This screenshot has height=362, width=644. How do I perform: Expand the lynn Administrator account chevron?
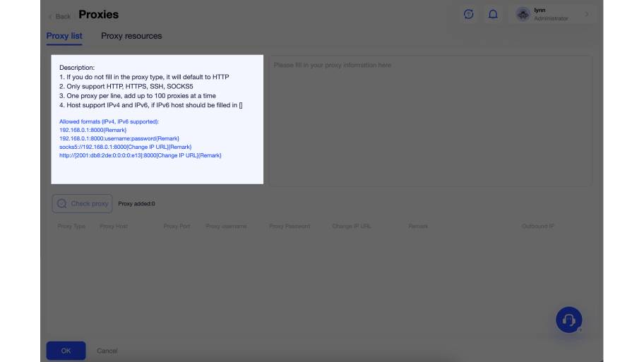(587, 14)
